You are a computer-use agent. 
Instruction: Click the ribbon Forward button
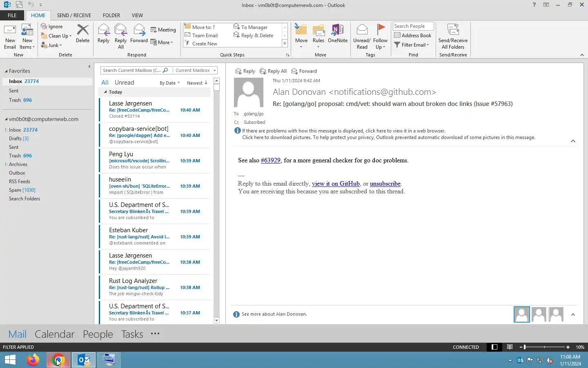click(139, 34)
